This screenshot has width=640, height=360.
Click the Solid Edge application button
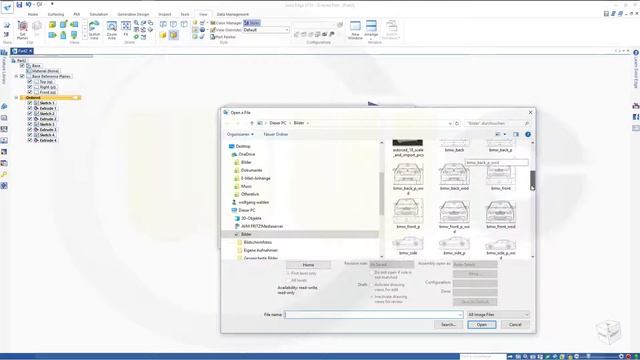click(x=7, y=7)
